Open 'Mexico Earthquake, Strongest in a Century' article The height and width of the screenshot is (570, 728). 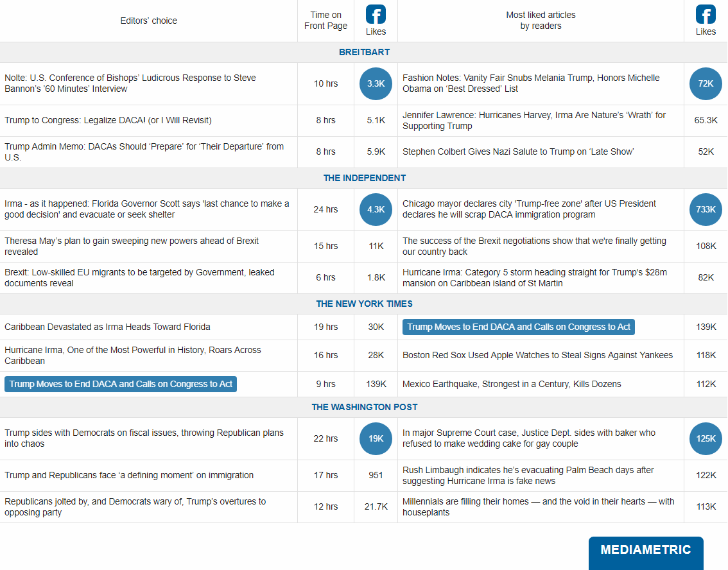[512, 384]
